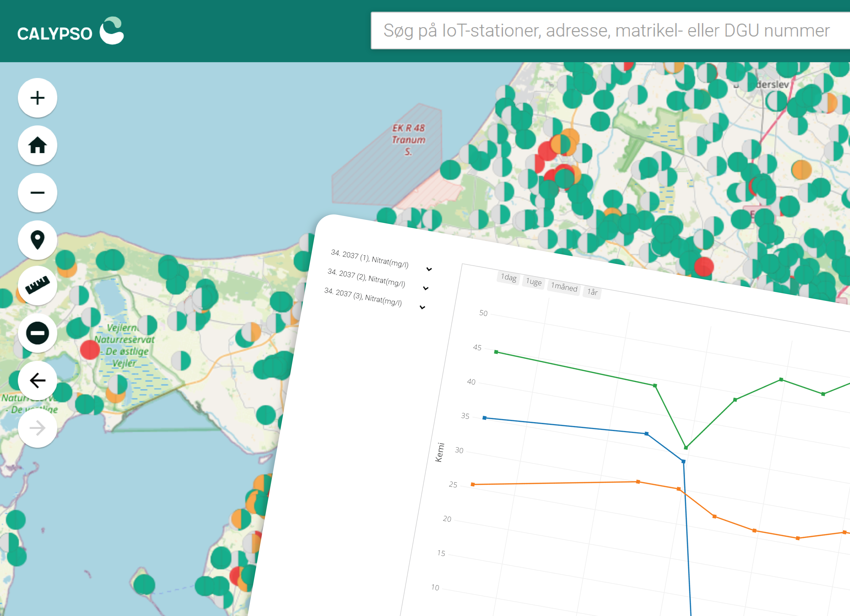Viewport: 850px width, 616px height.
Task: Click the Kemi axis label
Action: pyautogui.click(x=440, y=452)
